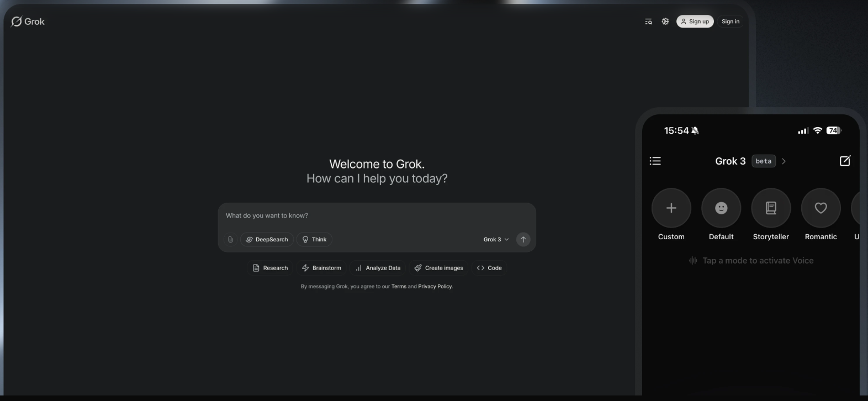Open the Privacy Policy link
The width and height of the screenshot is (868, 401).
pos(435,287)
